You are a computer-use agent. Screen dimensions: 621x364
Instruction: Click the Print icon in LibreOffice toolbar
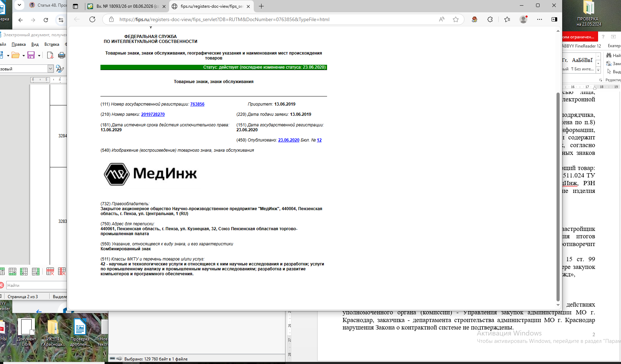(x=62, y=55)
